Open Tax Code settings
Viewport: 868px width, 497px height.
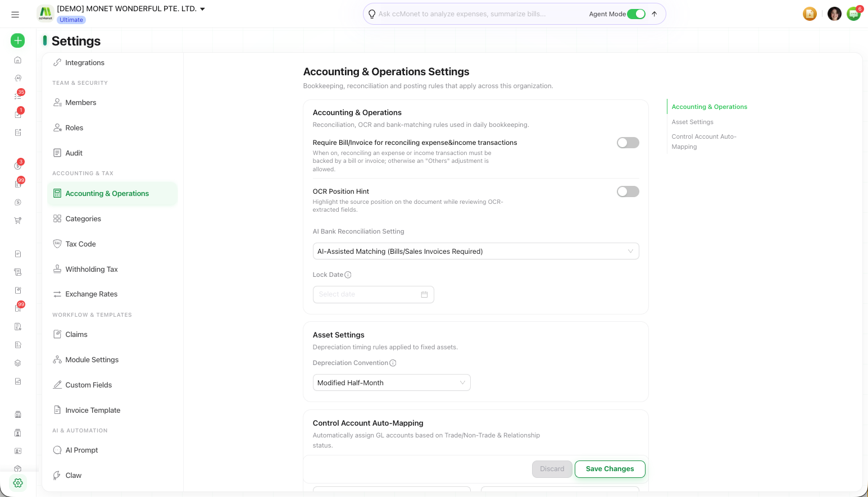click(x=112, y=244)
